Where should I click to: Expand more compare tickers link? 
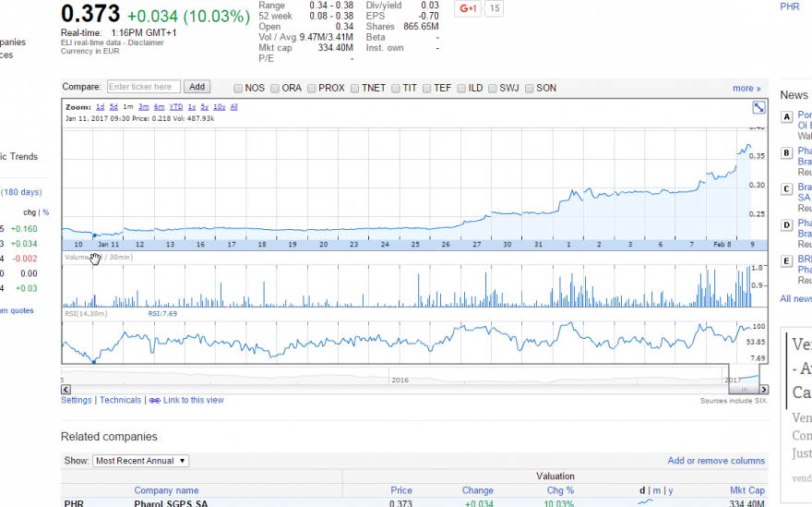pos(746,88)
